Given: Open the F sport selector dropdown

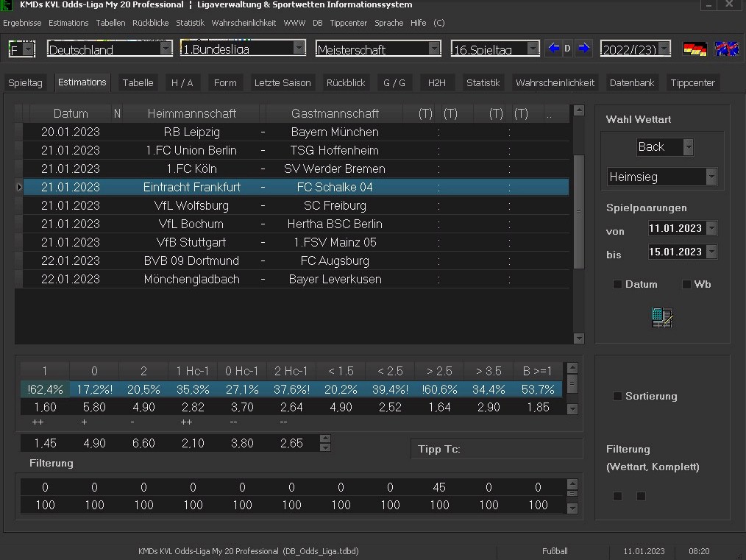Looking at the screenshot, I should click(29, 49).
